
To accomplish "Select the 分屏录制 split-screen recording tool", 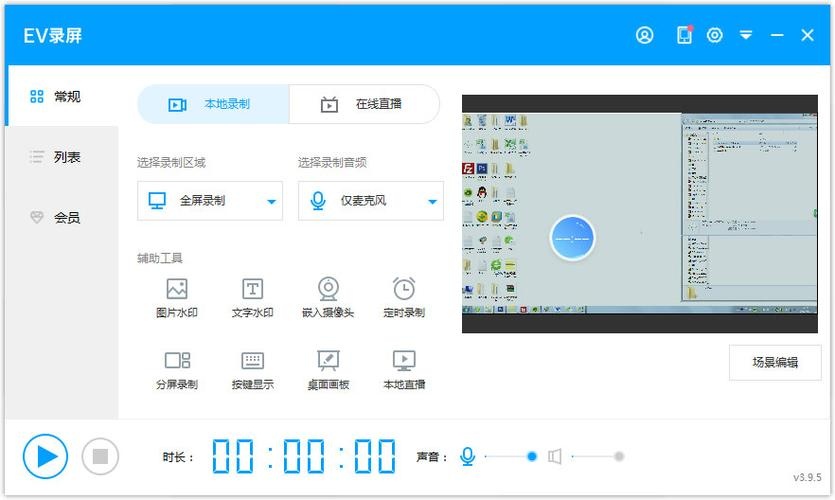I will tap(177, 369).
